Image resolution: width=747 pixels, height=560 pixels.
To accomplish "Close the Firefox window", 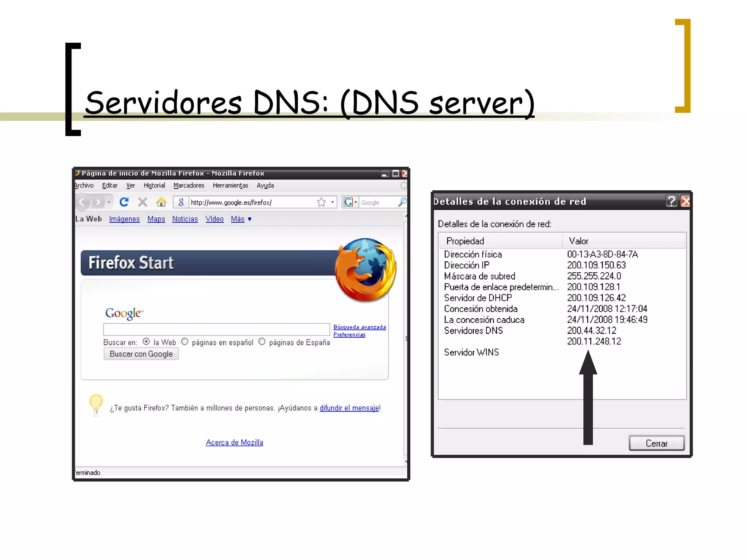I will point(404,174).
